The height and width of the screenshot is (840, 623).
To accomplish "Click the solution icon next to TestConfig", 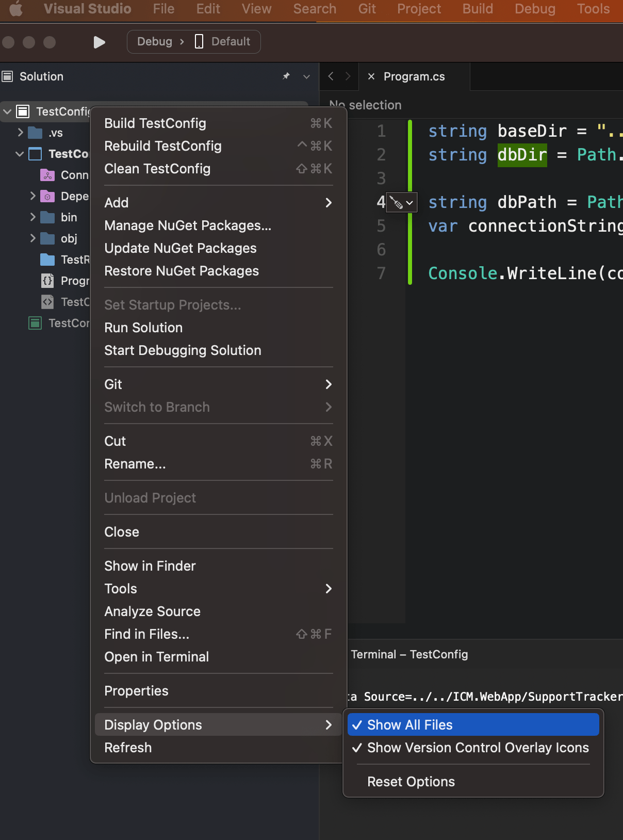I will click(x=23, y=111).
